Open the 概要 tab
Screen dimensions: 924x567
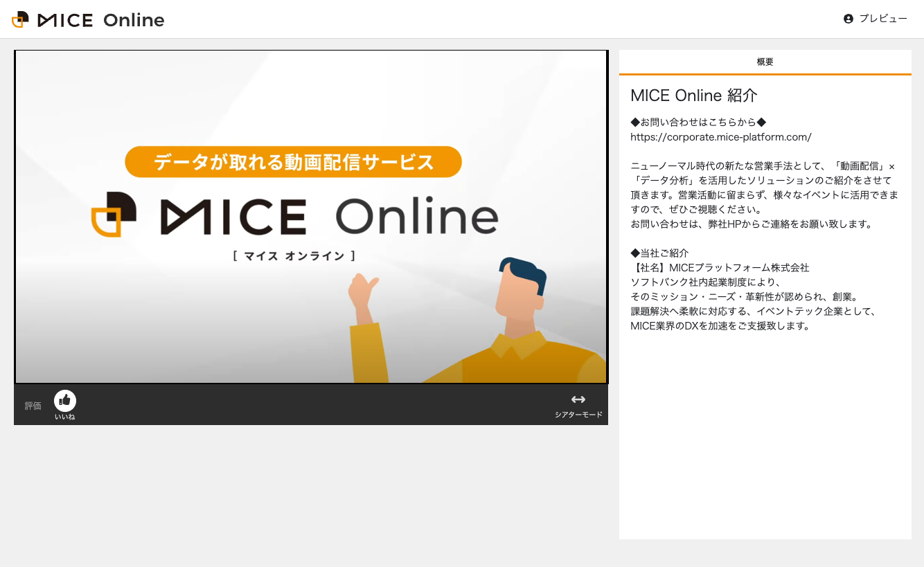tap(765, 62)
